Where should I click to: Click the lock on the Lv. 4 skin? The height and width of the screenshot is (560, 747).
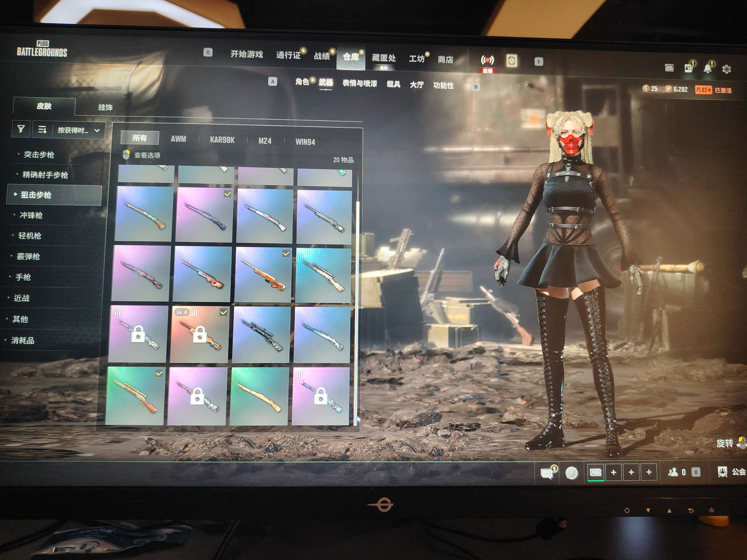click(x=199, y=334)
